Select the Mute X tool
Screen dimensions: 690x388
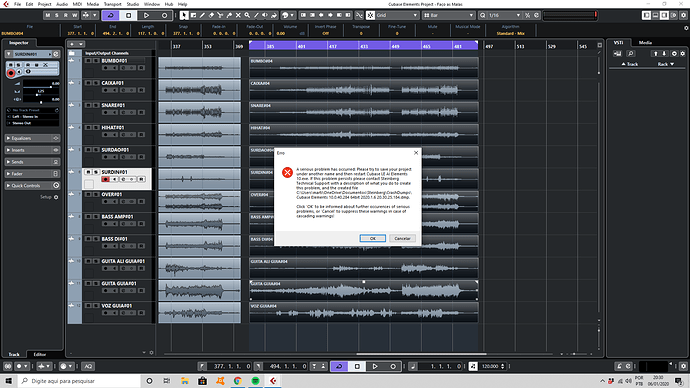click(238, 15)
